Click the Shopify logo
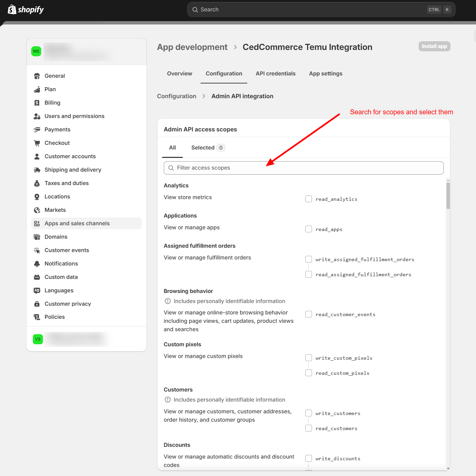This screenshot has width=476, height=476. click(26, 10)
